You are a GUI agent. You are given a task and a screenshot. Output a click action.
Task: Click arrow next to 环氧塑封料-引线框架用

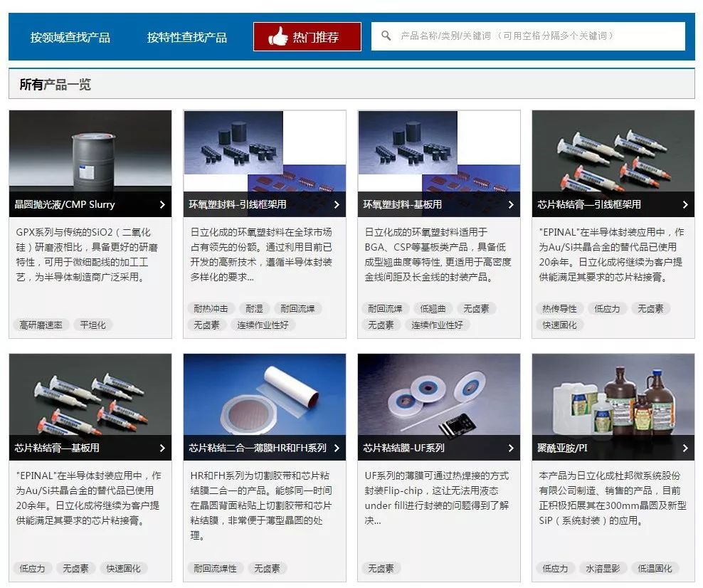[337, 204]
